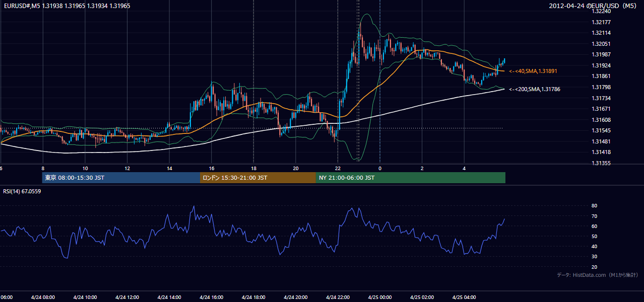Click the 40 SMA 1.31891 label
Image resolution: width=644 pixels, height=302 pixels.
[x=533, y=71]
